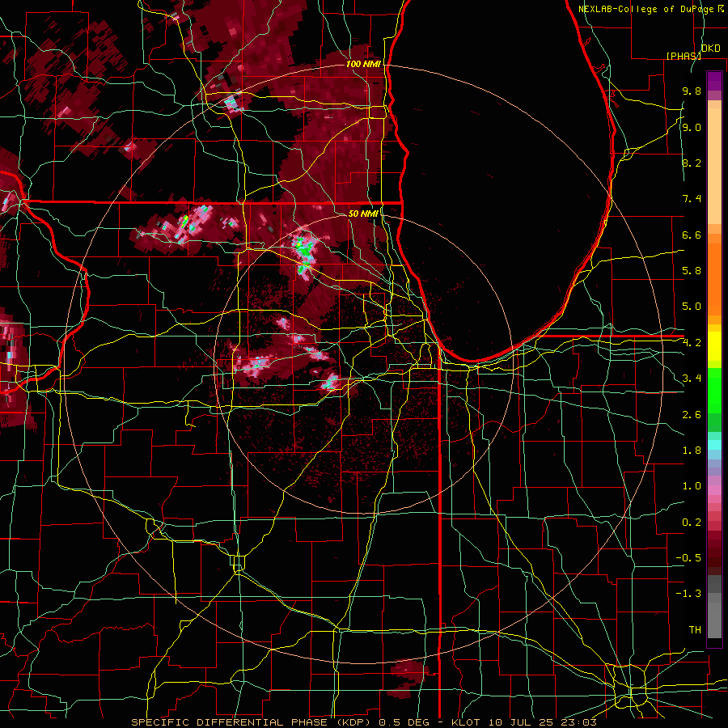Click the 0.2 scale value

tap(692, 523)
